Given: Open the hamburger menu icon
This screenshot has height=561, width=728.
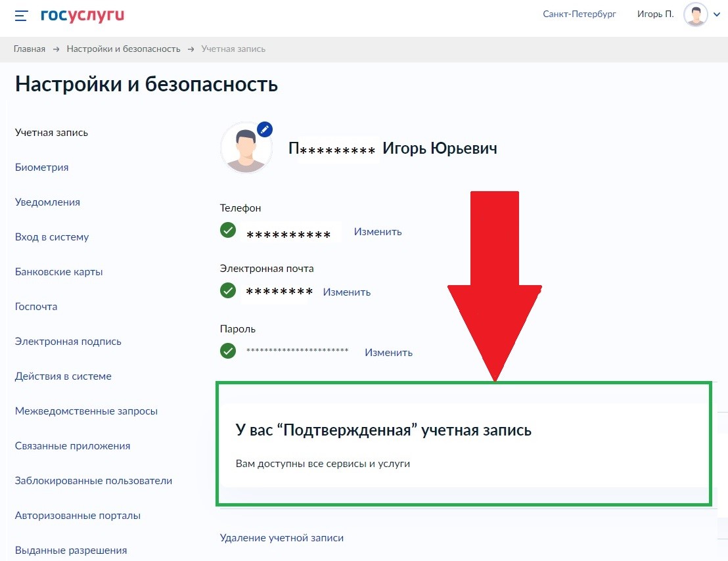Looking at the screenshot, I should [22, 15].
